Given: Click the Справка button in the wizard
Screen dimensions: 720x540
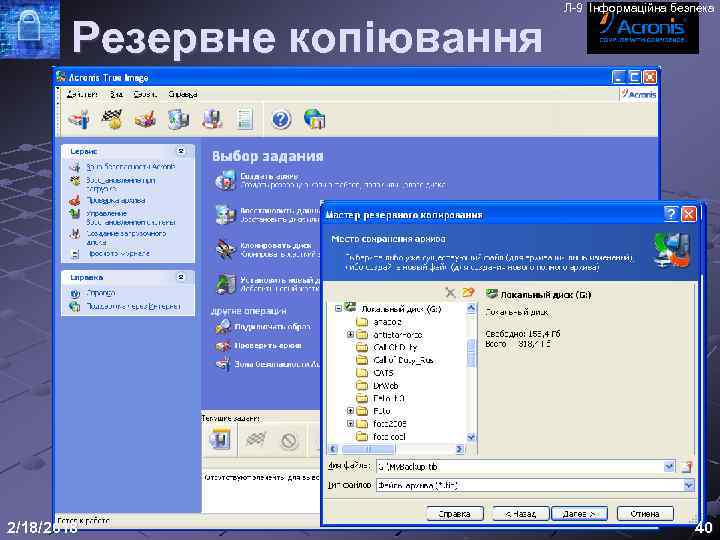Looking at the screenshot, I should click(455, 513).
